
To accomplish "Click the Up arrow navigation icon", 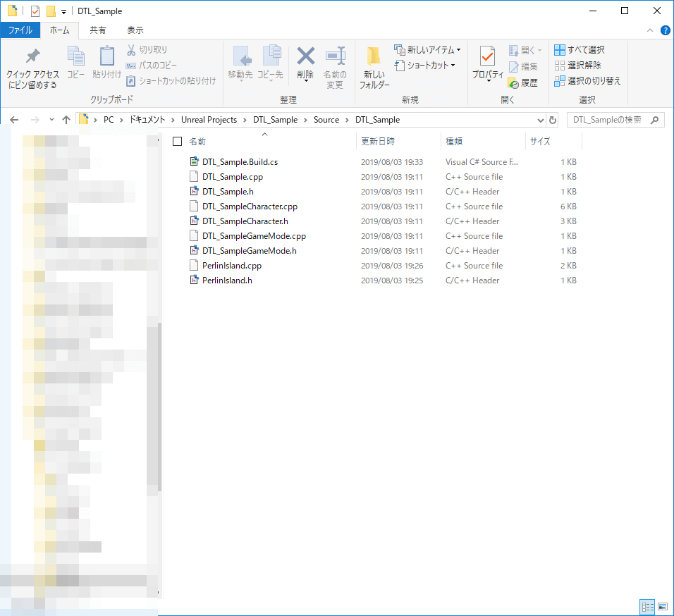I will pos(66,120).
